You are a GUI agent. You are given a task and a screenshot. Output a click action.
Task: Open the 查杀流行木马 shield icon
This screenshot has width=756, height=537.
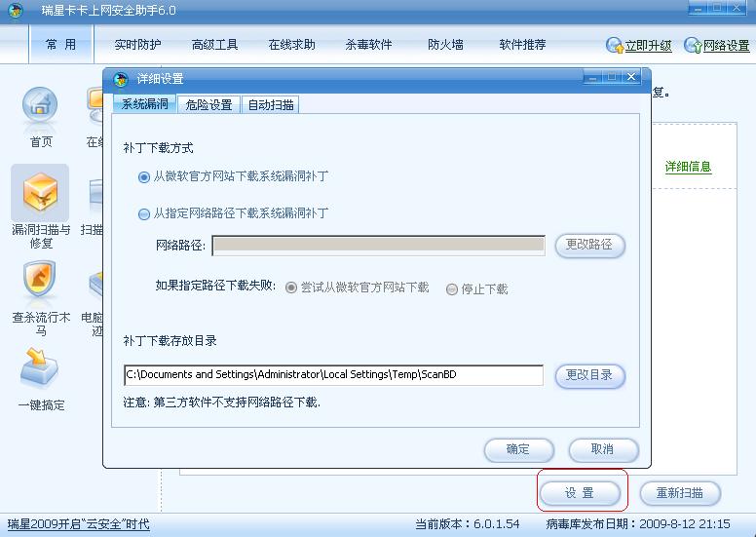point(39,279)
